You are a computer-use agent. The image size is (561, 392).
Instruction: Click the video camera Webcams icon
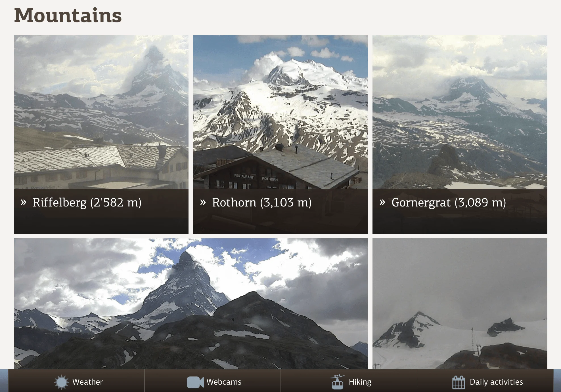[195, 382]
